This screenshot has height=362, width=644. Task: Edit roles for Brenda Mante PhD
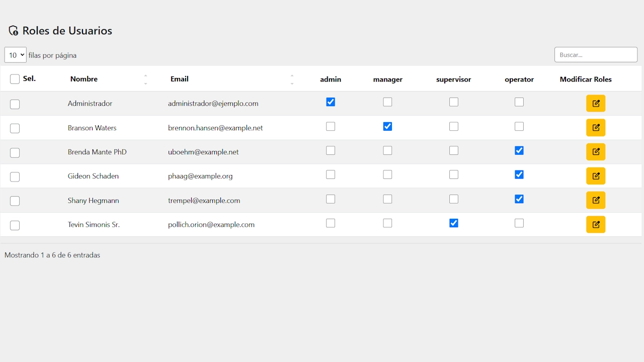(595, 152)
